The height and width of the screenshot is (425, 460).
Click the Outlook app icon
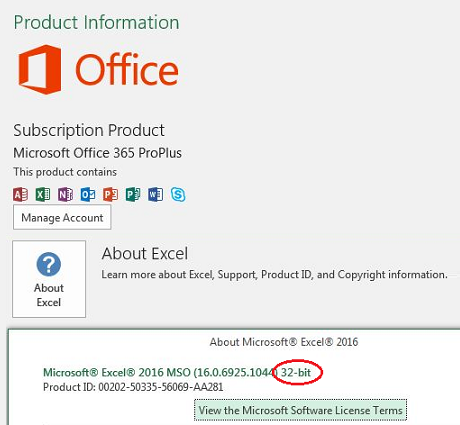[x=88, y=194]
